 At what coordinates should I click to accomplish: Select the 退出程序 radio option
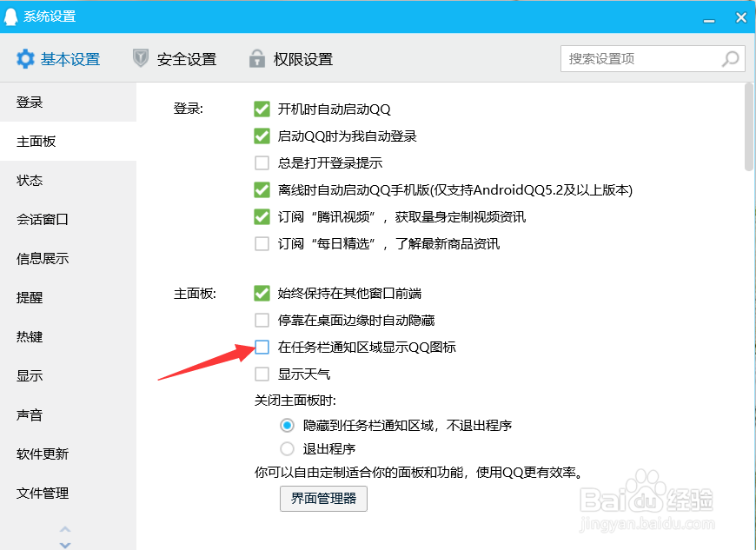287,448
